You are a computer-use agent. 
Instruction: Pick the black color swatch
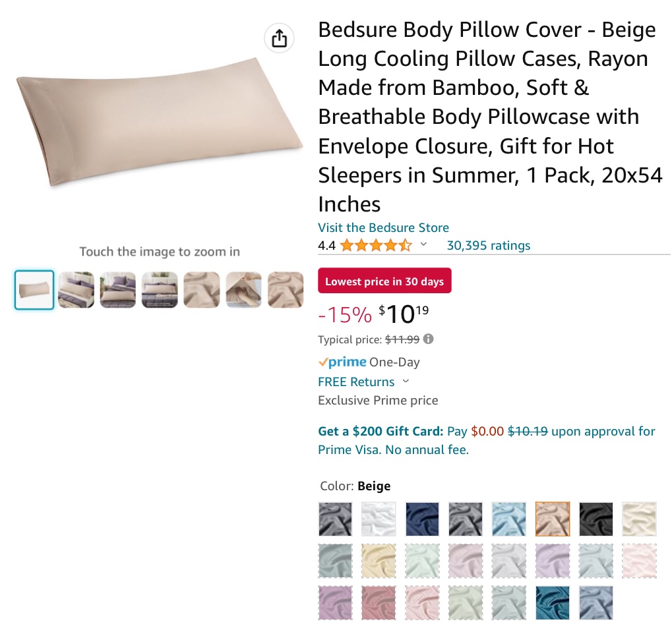[596, 519]
